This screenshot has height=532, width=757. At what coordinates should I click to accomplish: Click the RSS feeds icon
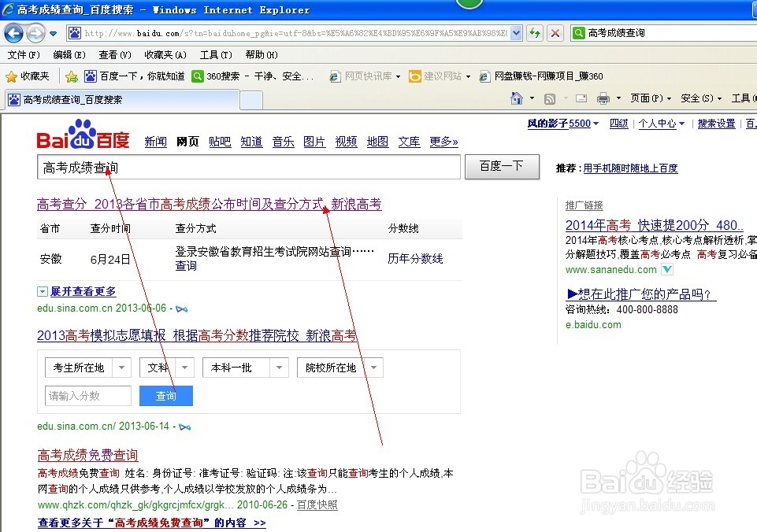click(x=549, y=99)
